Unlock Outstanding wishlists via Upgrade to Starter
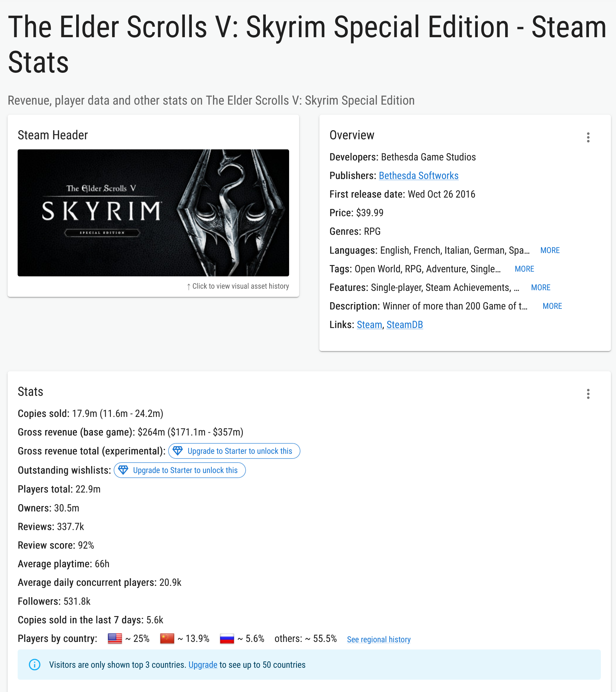Viewport: 616px width, 692px height. [x=180, y=470]
